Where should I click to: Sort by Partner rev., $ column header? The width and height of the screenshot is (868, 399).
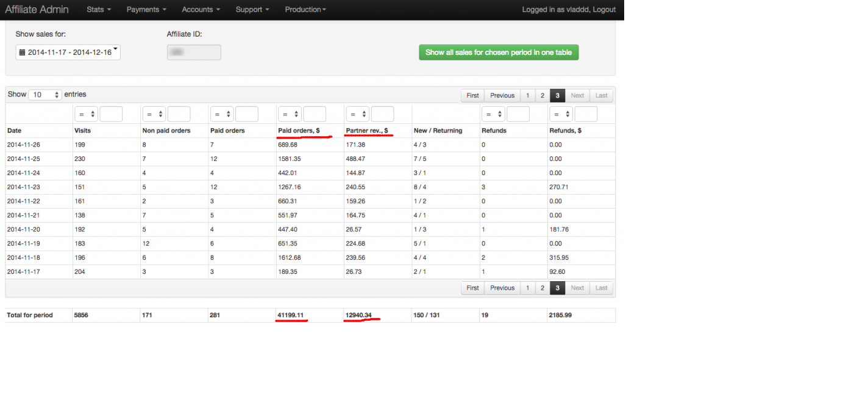click(x=367, y=131)
